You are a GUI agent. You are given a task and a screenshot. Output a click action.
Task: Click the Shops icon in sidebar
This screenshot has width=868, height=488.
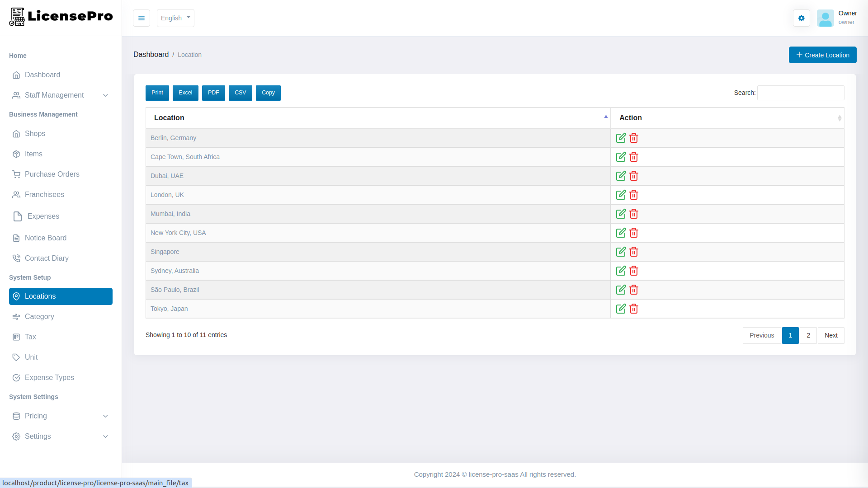pos(16,134)
